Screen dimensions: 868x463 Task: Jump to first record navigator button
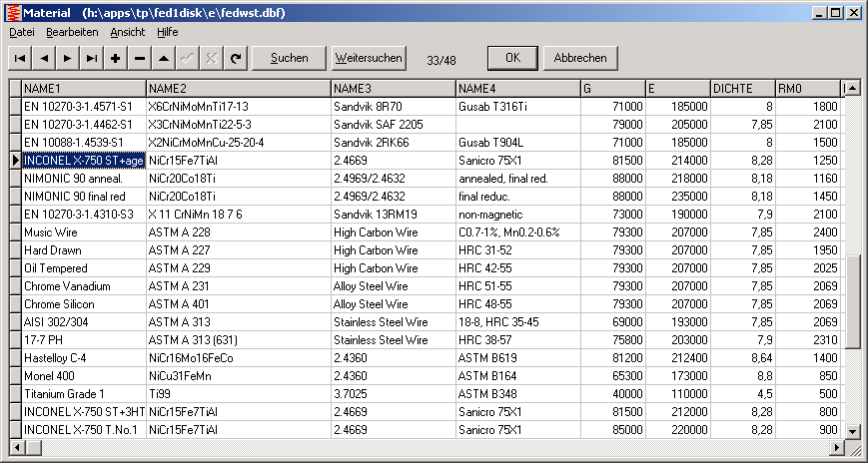tap(20, 58)
